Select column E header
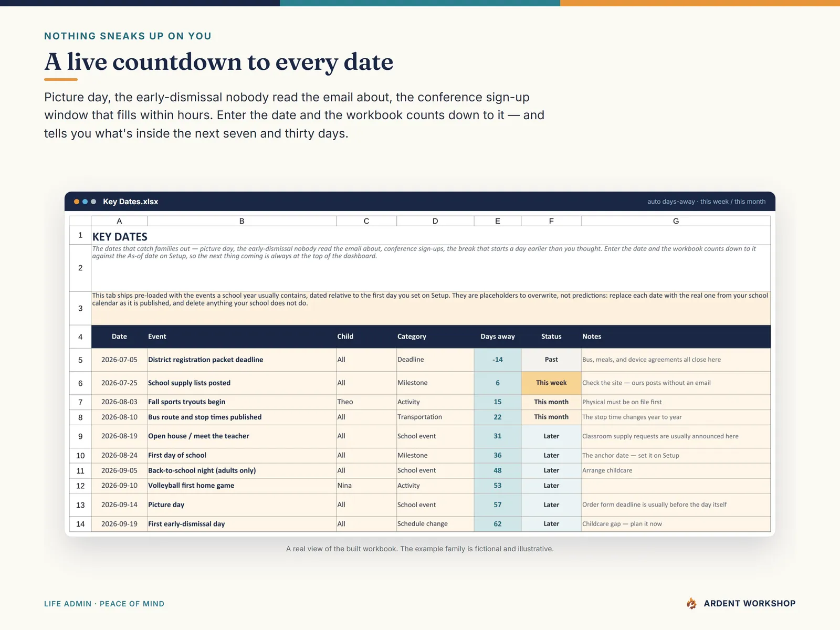Viewport: 840px width, 630px height. pos(498,221)
